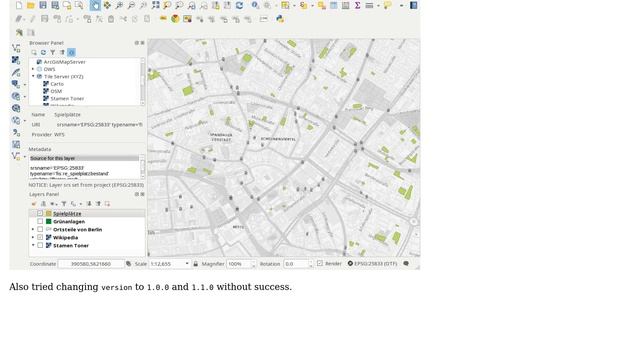Refresh the Browser Panel tree
This screenshot has width=640, height=360.
tap(43, 52)
